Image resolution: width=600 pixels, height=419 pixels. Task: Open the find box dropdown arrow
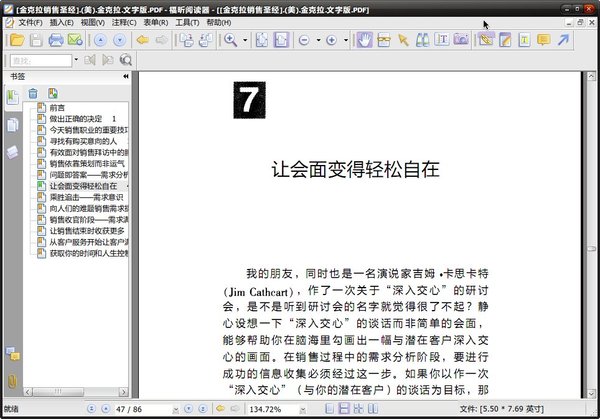click(76, 60)
